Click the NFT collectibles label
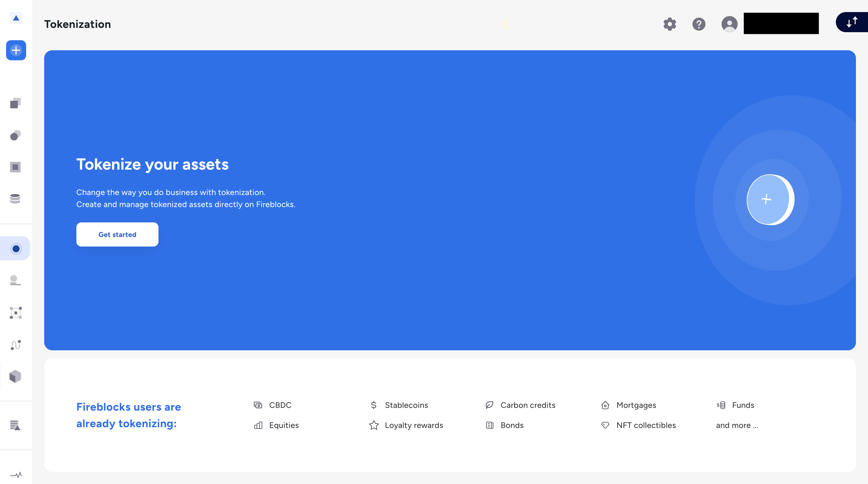The image size is (868, 484). 646,425
